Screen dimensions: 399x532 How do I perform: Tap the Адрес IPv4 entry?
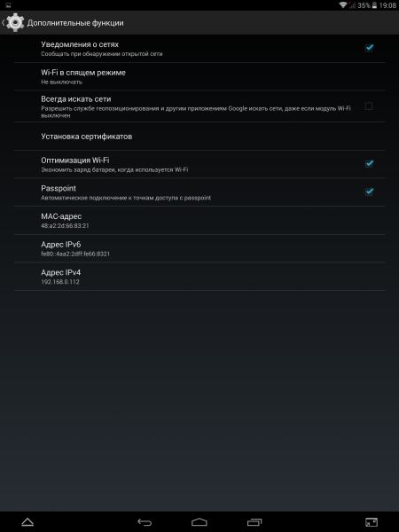pos(199,277)
